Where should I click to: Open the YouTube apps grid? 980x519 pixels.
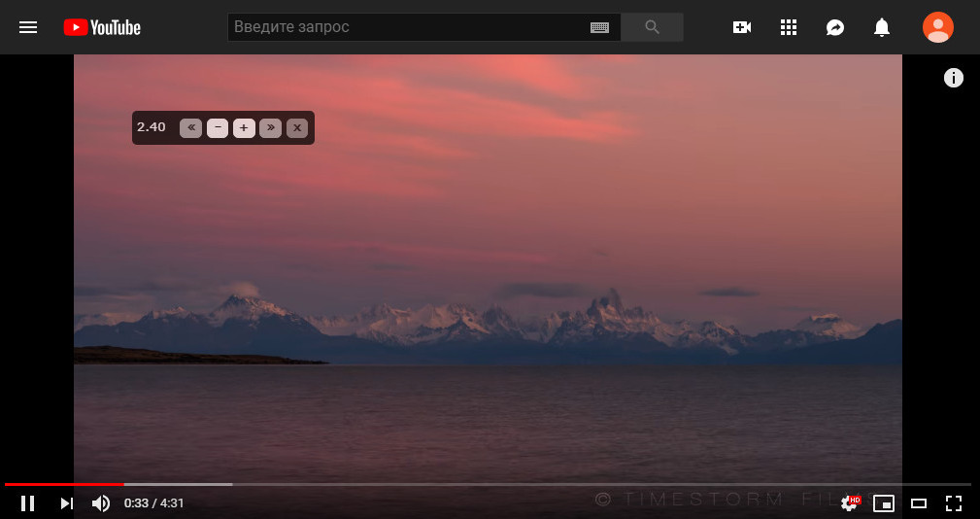click(789, 27)
